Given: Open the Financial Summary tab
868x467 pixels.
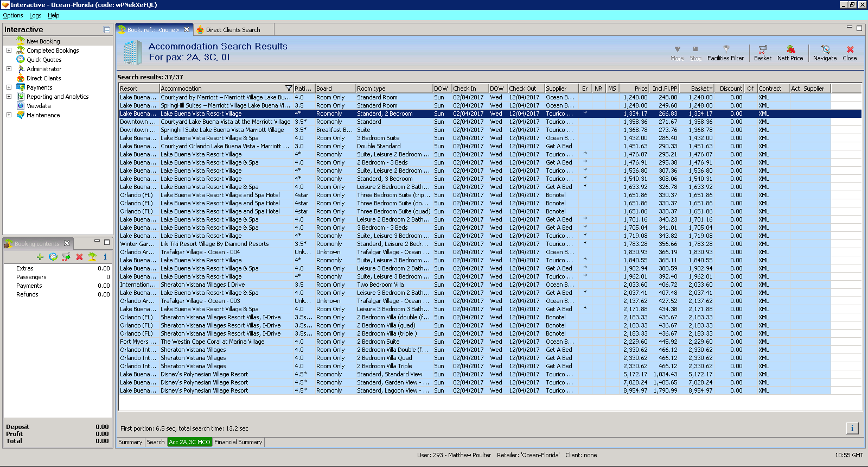Looking at the screenshot, I should (238, 442).
